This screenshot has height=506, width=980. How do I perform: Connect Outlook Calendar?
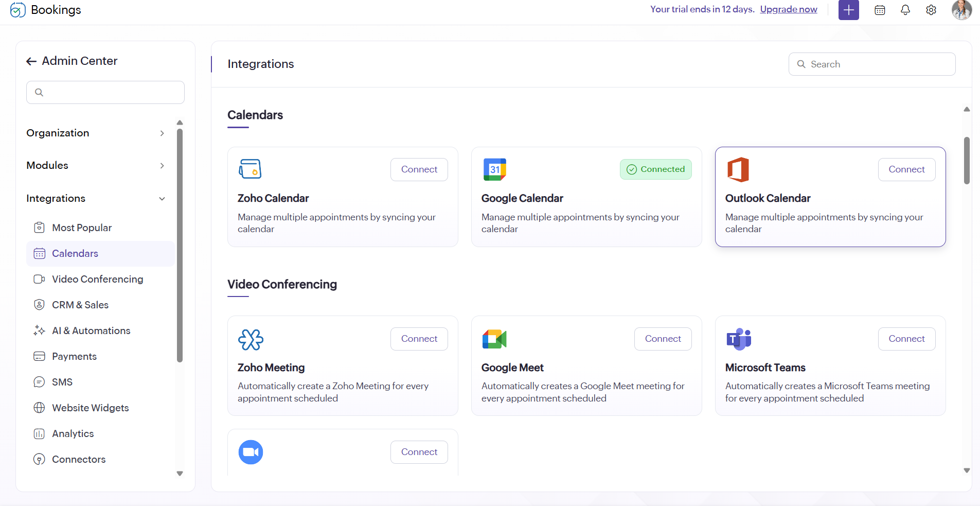coord(907,169)
